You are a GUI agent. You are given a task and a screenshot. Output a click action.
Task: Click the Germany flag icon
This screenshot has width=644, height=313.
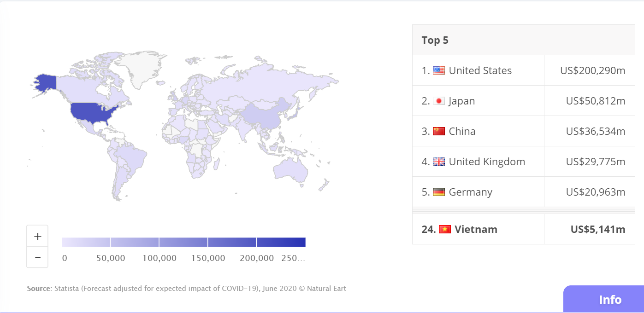click(439, 192)
